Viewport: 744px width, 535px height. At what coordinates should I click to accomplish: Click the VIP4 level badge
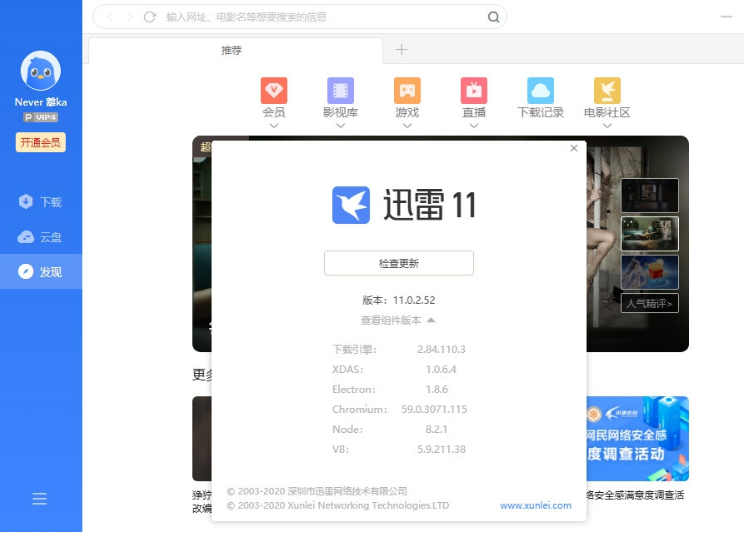41,117
